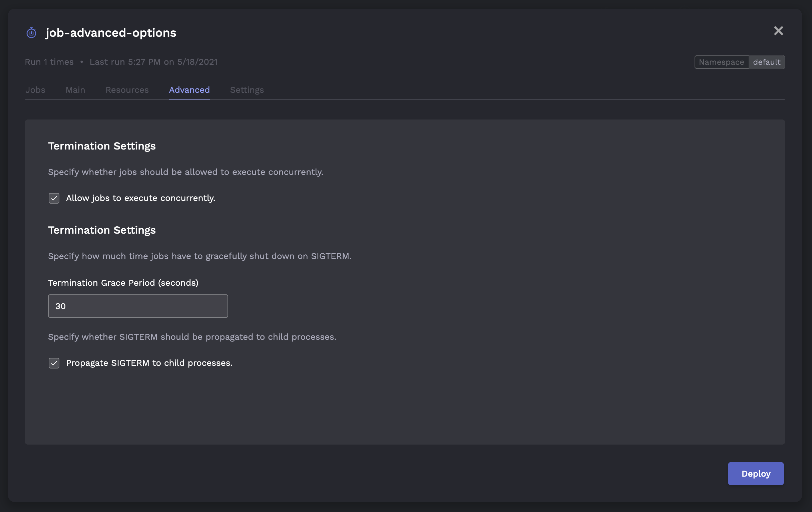This screenshot has width=812, height=512.
Task: Click the stopwatch job icon beside title
Action: click(31, 33)
